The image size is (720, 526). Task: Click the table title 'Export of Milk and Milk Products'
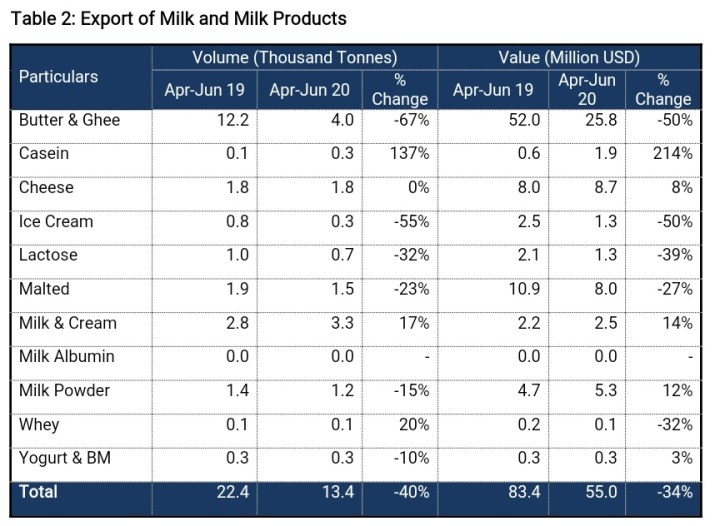tap(179, 18)
